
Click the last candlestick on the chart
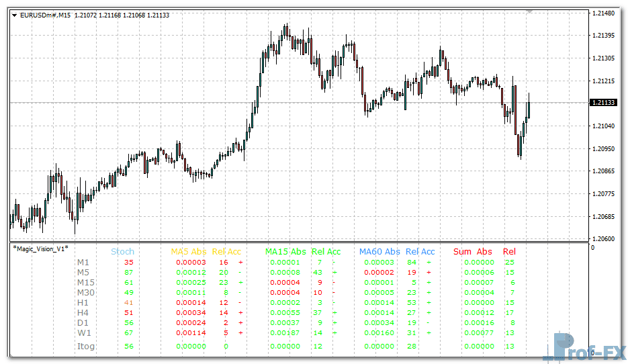529,107
